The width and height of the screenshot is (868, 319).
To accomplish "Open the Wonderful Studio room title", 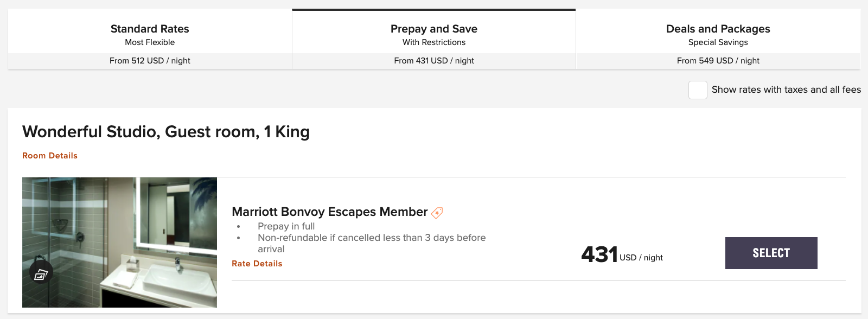I will point(165,132).
